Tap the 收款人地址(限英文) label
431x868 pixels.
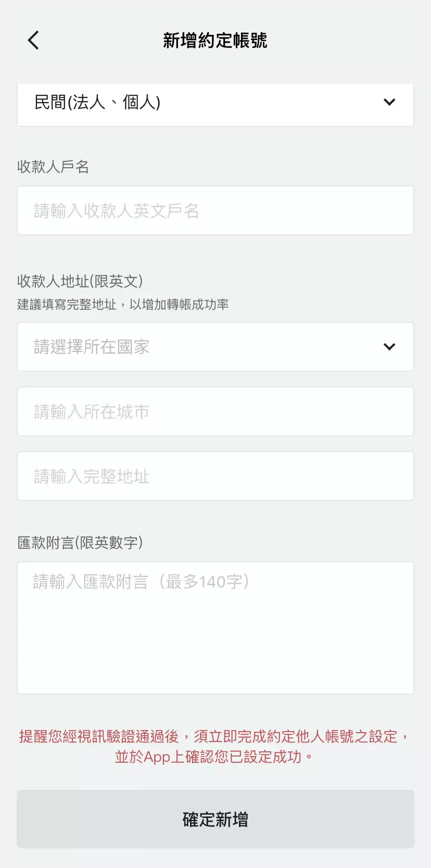click(80, 281)
